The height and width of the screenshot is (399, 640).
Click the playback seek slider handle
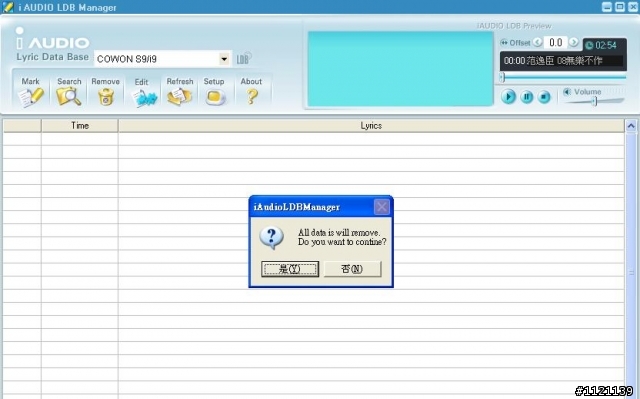[x=502, y=77]
